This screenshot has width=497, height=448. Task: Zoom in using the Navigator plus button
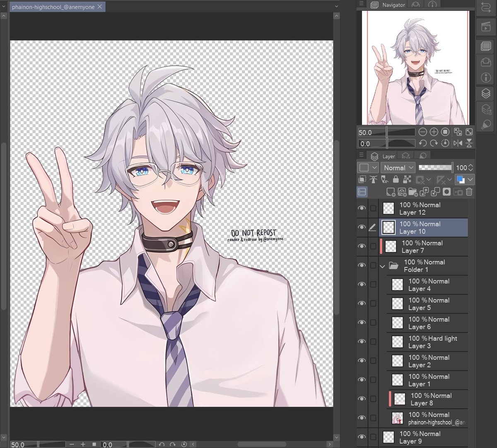433,132
